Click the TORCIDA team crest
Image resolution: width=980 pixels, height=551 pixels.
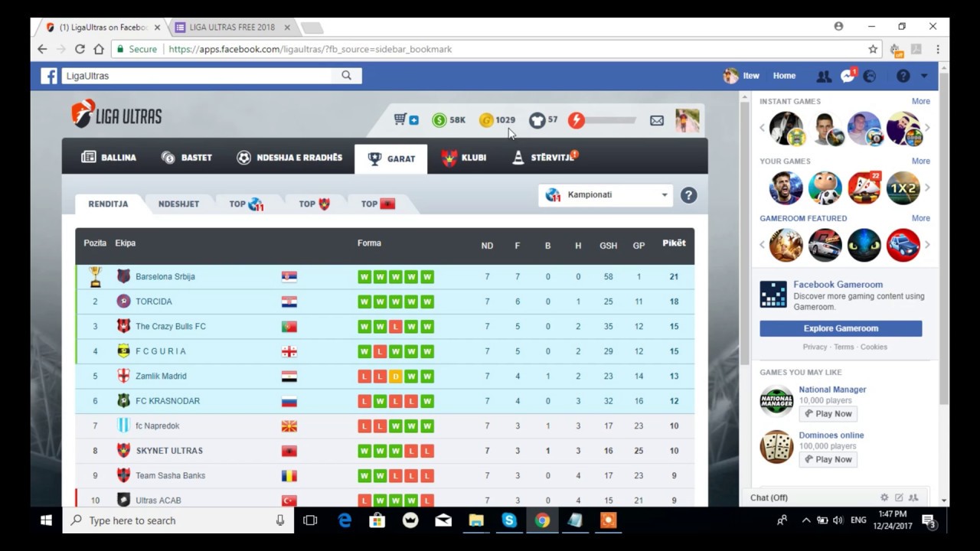(x=123, y=302)
